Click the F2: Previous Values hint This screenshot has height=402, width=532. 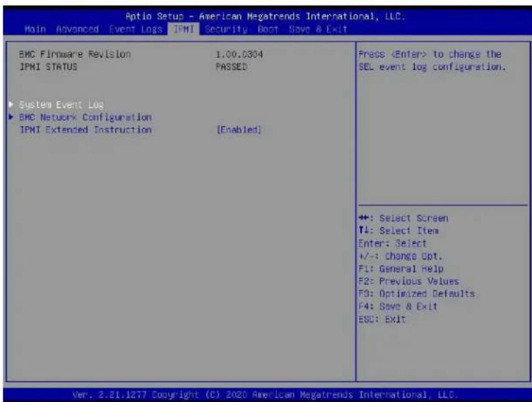click(409, 281)
